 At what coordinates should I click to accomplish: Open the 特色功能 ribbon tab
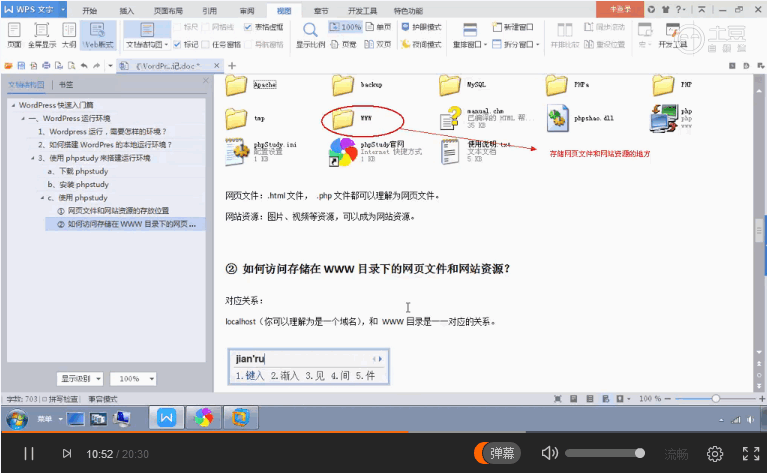click(408, 10)
